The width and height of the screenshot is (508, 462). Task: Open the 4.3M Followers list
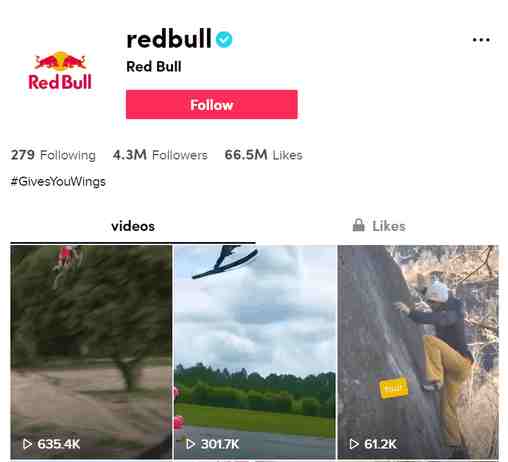point(160,155)
